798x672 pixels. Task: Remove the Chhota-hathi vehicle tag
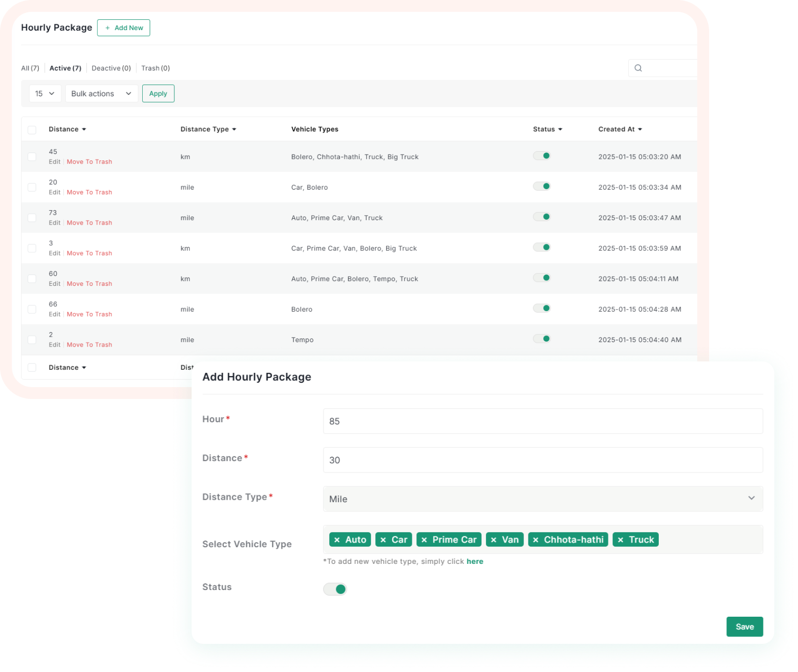tap(536, 540)
